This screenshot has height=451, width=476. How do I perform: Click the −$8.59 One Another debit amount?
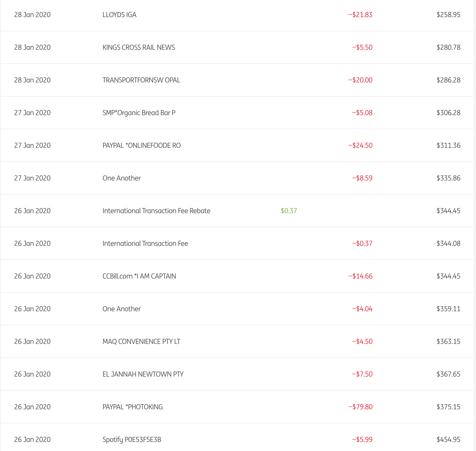click(x=362, y=178)
